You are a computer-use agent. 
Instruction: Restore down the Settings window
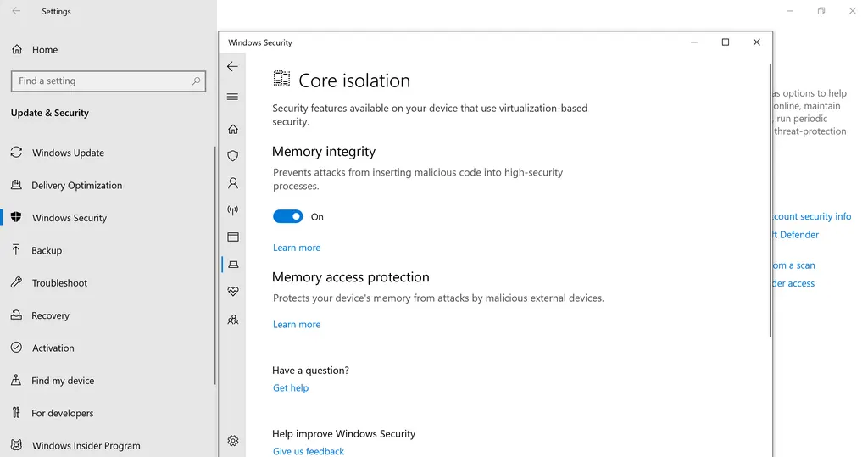tap(821, 11)
